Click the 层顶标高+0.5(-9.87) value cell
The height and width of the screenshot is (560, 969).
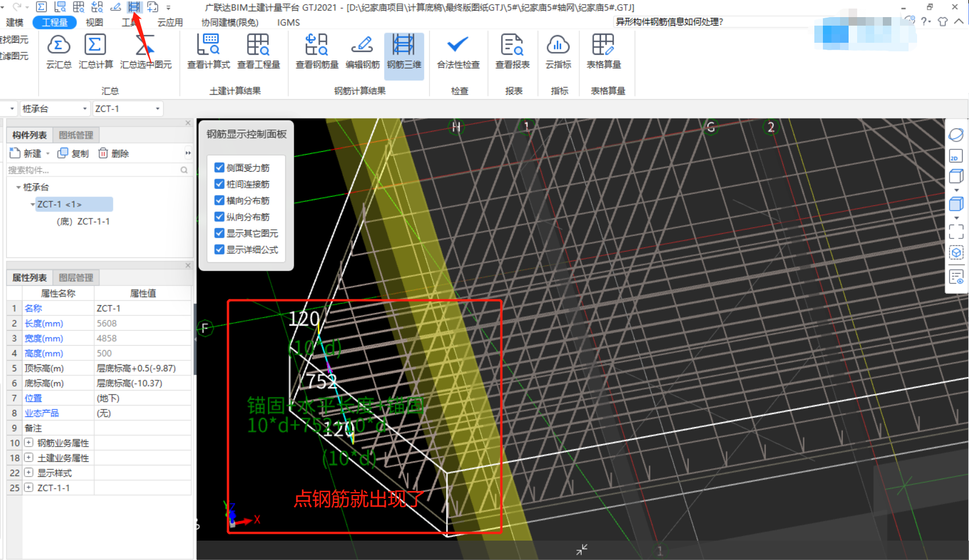143,368
